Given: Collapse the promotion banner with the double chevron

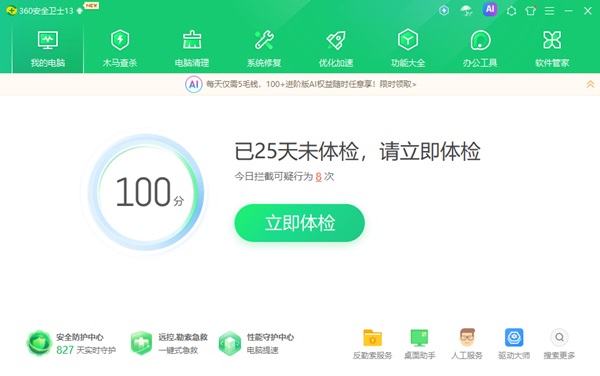Looking at the screenshot, I should point(590,84).
